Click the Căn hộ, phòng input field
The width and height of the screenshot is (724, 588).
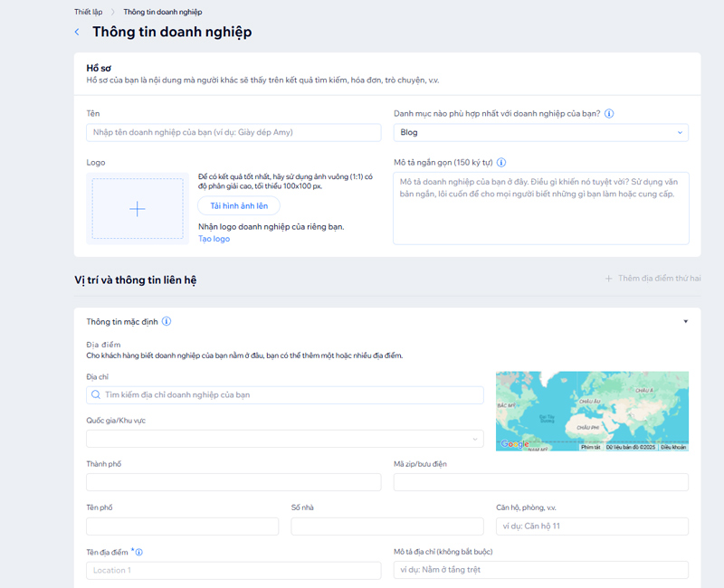[x=592, y=526]
